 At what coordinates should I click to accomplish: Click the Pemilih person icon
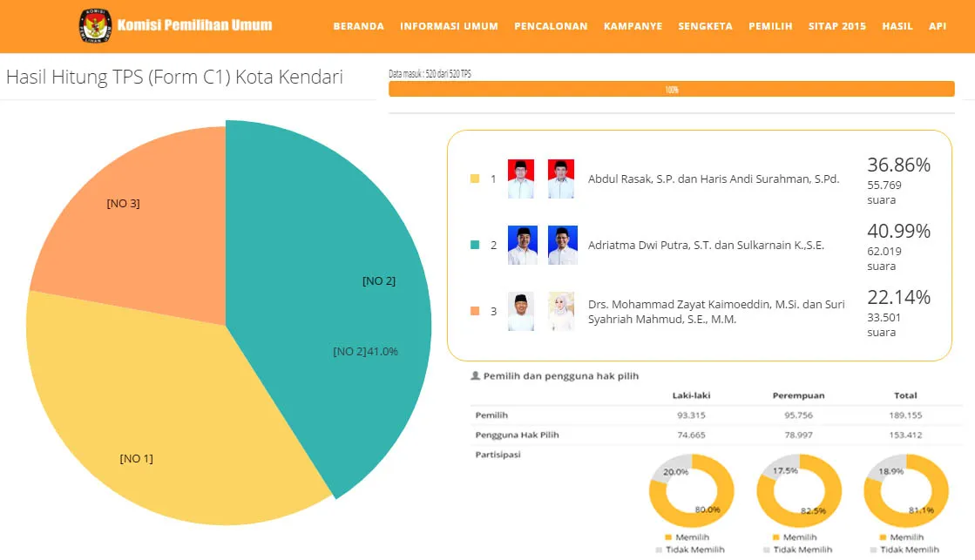pos(475,376)
